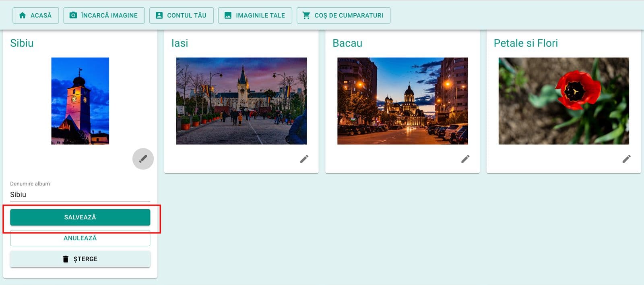Click the home icon in Acasă button
Screen dimensions: 644x285
tap(23, 15)
